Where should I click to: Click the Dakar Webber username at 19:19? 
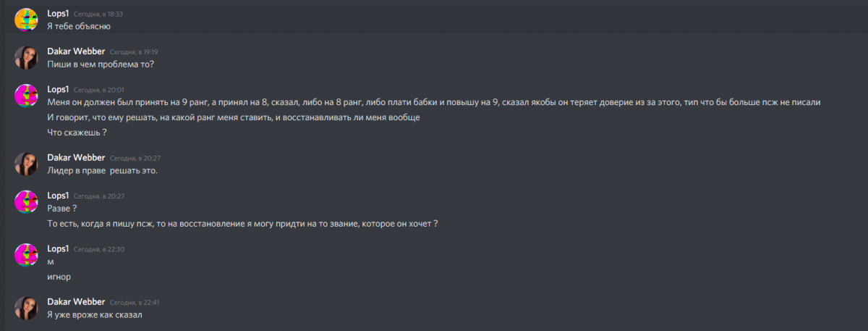(76, 51)
